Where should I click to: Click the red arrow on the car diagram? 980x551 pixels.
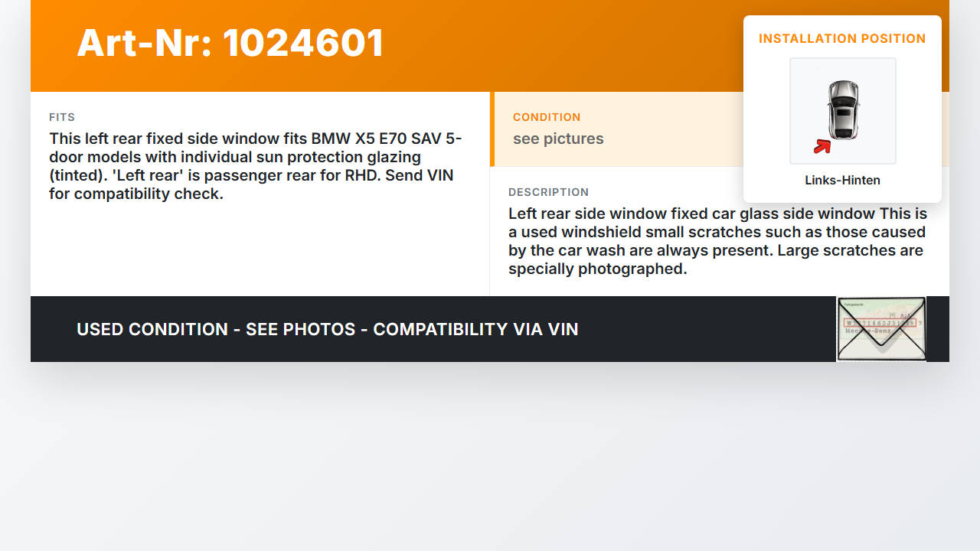(x=822, y=146)
